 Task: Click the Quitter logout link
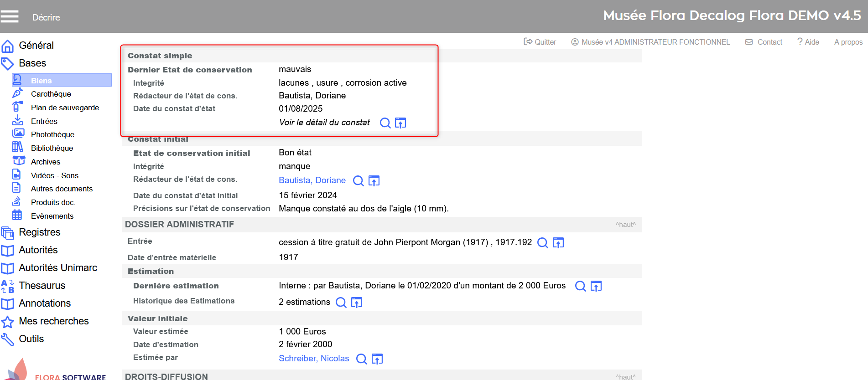[x=540, y=42]
